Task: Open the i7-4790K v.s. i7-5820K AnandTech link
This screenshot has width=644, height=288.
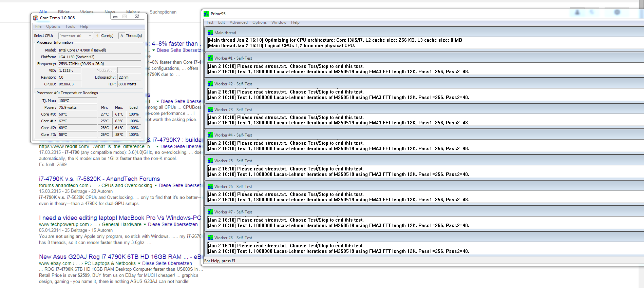Action: click(99, 179)
